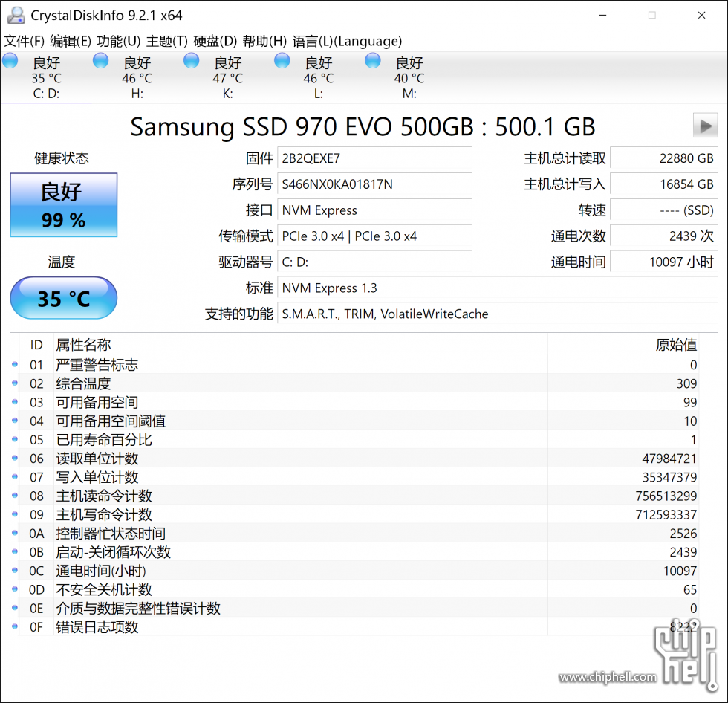Select the 错误日志项数 attribute row
Viewport: 728px width, 703px height.
tap(355, 626)
